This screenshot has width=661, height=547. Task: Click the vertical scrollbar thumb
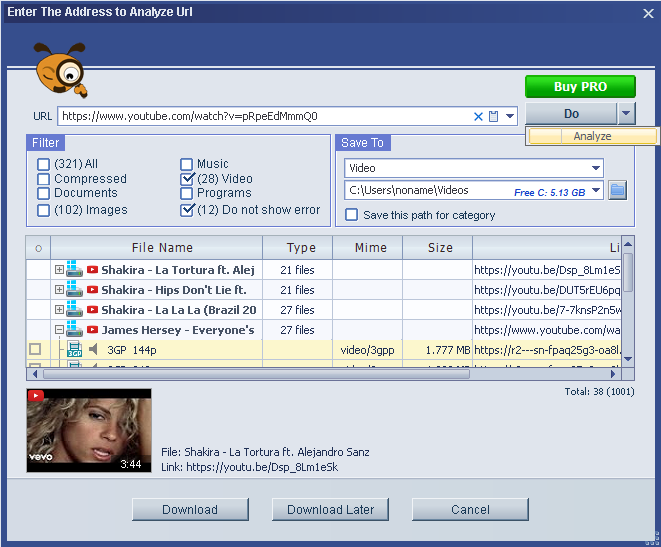(628, 272)
